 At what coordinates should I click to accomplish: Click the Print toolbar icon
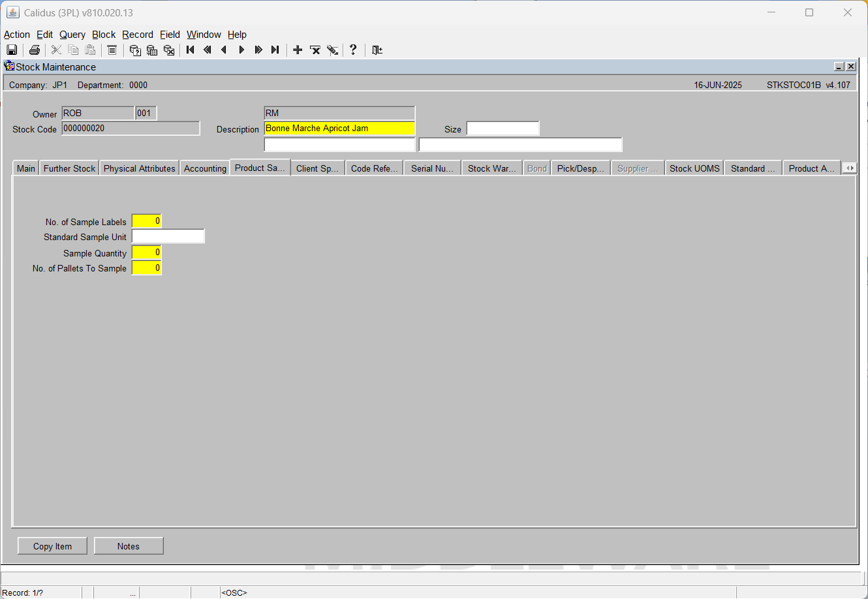click(x=35, y=50)
